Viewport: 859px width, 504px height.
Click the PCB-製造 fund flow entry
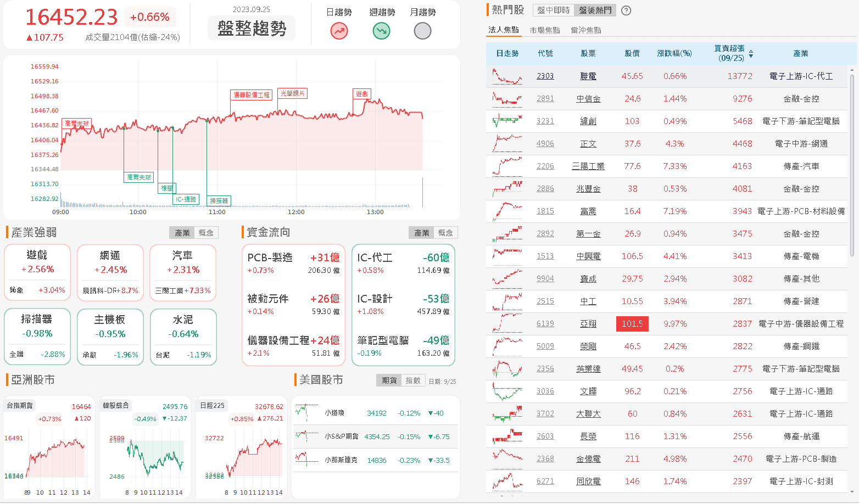point(293,264)
